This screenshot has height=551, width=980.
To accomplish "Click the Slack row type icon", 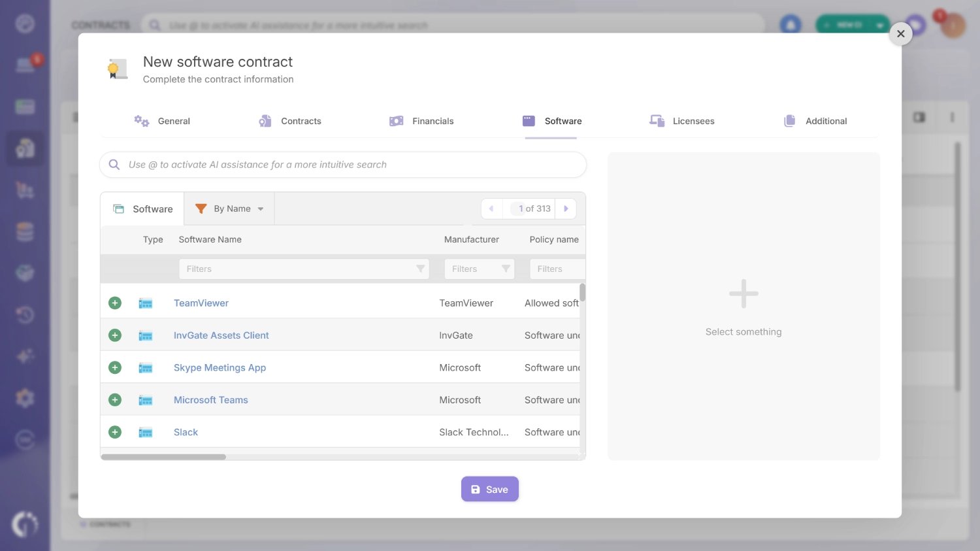I will point(146,432).
